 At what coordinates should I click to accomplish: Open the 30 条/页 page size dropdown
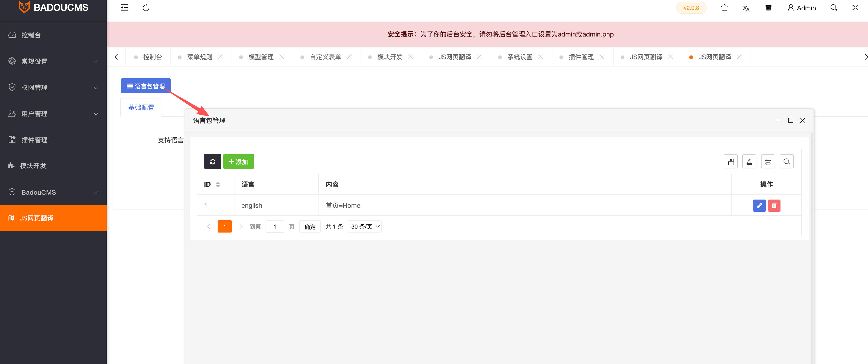pos(365,227)
